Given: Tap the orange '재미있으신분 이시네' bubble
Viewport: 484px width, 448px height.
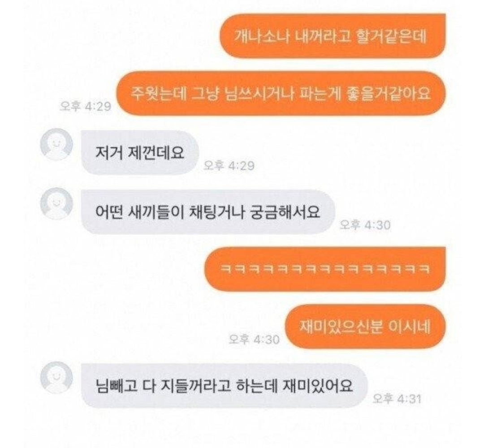Looking at the screenshot, I should click(x=365, y=327).
